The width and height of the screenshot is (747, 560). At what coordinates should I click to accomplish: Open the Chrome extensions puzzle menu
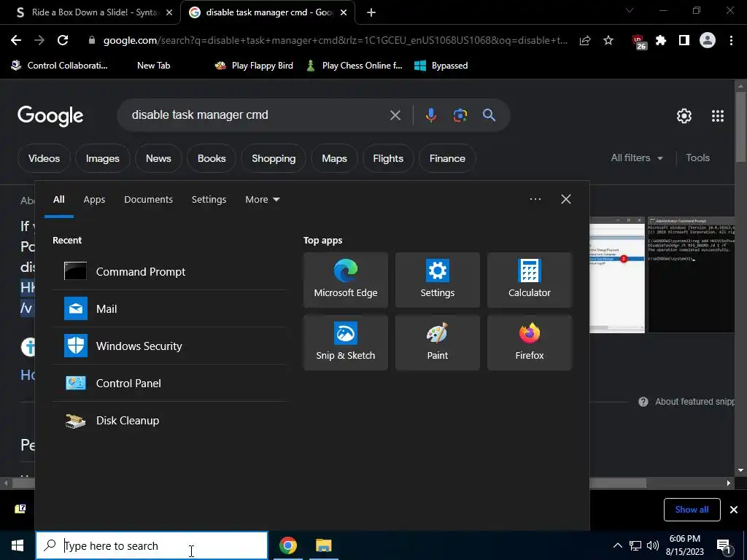coord(661,41)
